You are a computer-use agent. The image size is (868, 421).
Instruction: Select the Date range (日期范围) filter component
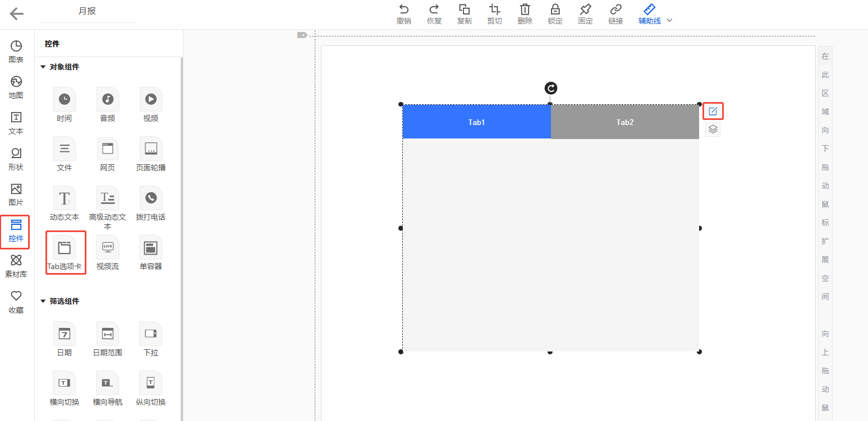tap(108, 339)
